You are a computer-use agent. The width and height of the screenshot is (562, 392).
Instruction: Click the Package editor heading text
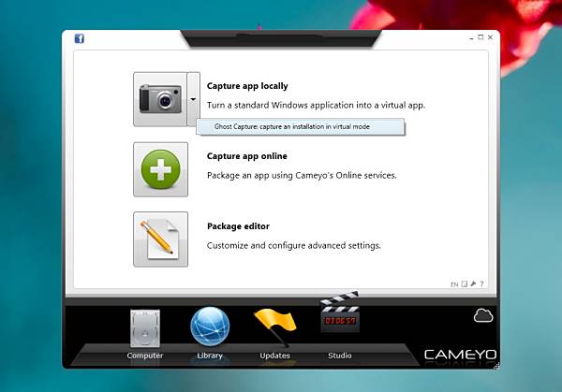click(238, 226)
